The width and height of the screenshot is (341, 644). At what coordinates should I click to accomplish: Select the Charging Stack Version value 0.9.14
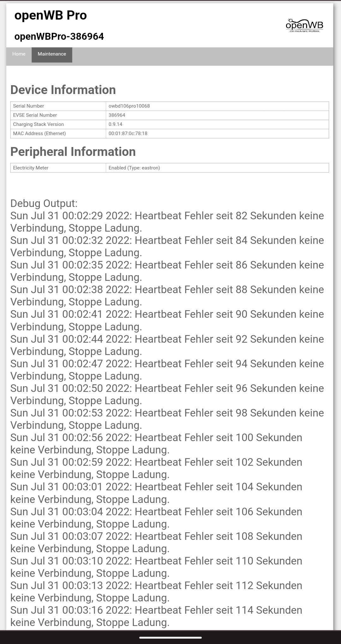116,124
